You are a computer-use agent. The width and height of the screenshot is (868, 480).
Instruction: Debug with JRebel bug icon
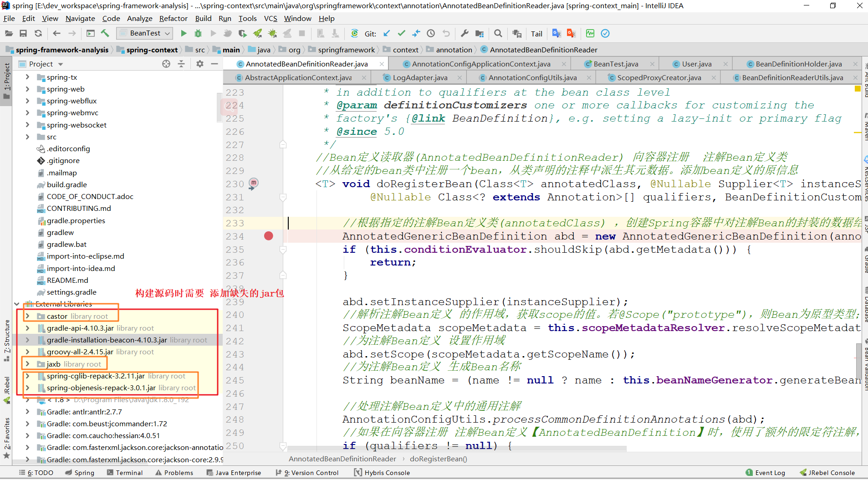click(272, 33)
